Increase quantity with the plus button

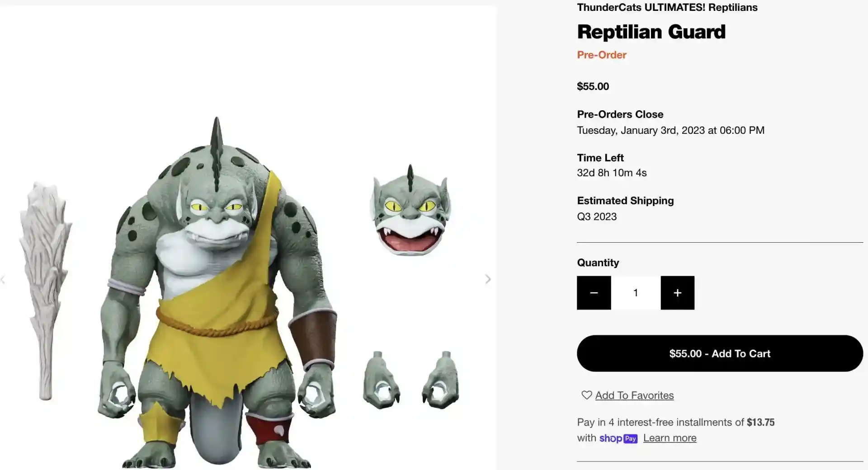point(677,293)
